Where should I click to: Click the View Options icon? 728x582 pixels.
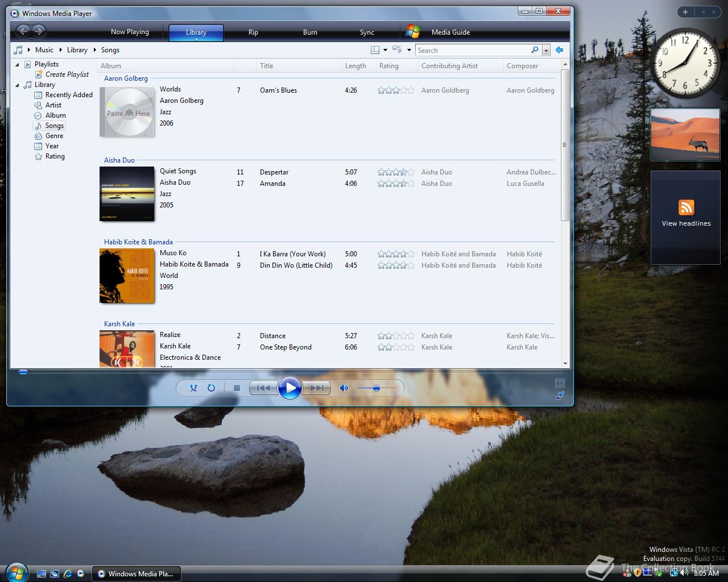pyautogui.click(x=397, y=50)
